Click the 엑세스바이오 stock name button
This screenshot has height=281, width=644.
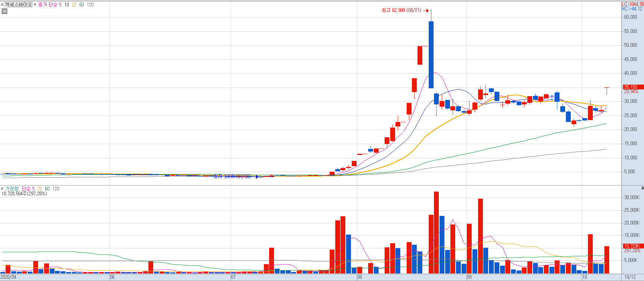point(19,4)
